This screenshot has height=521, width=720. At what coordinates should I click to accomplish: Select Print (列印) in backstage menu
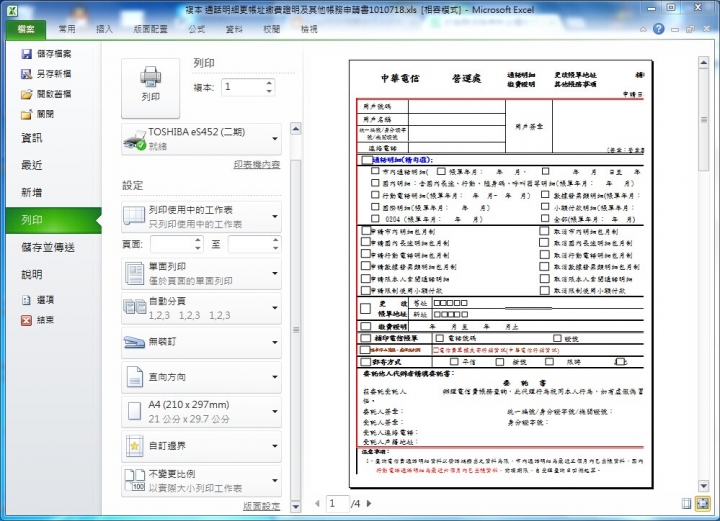point(54,220)
